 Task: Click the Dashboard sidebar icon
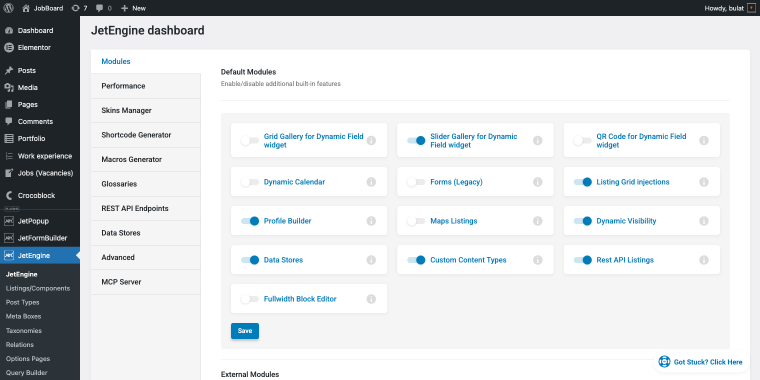9,31
